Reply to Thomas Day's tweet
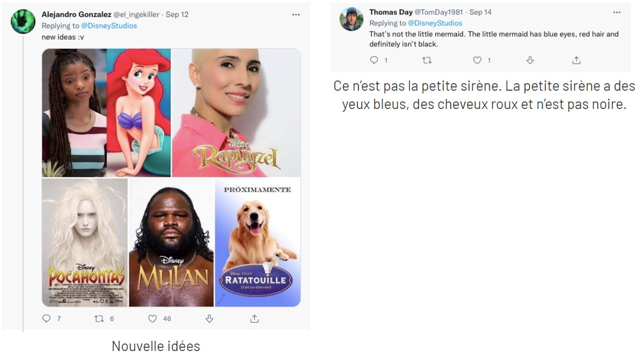 click(374, 60)
